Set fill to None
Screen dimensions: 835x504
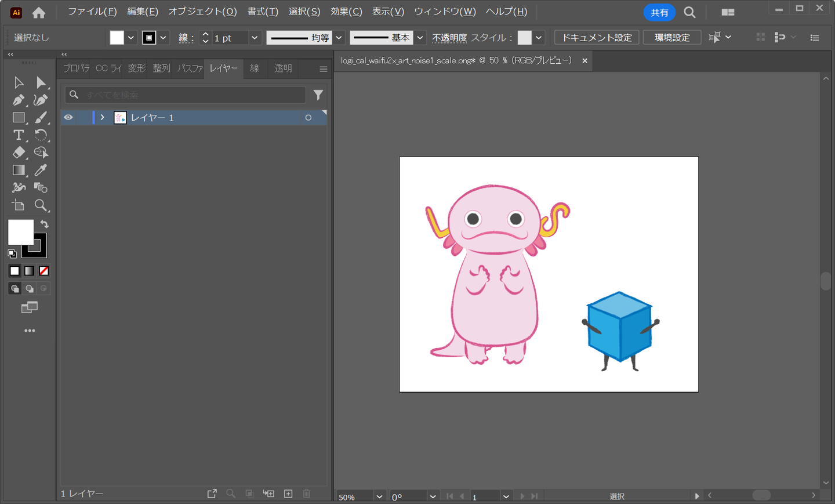point(44,271)
